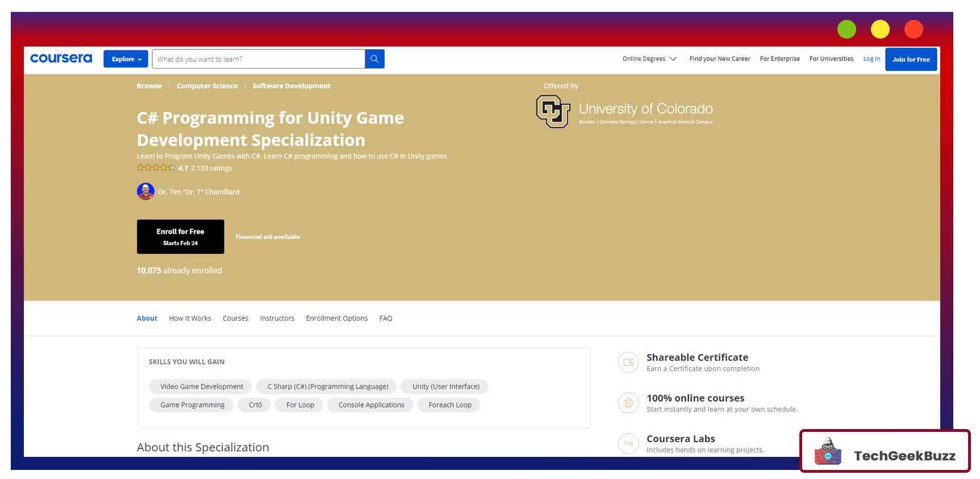Click the TechGeekBuzz logo badge

tap(885, 452)
